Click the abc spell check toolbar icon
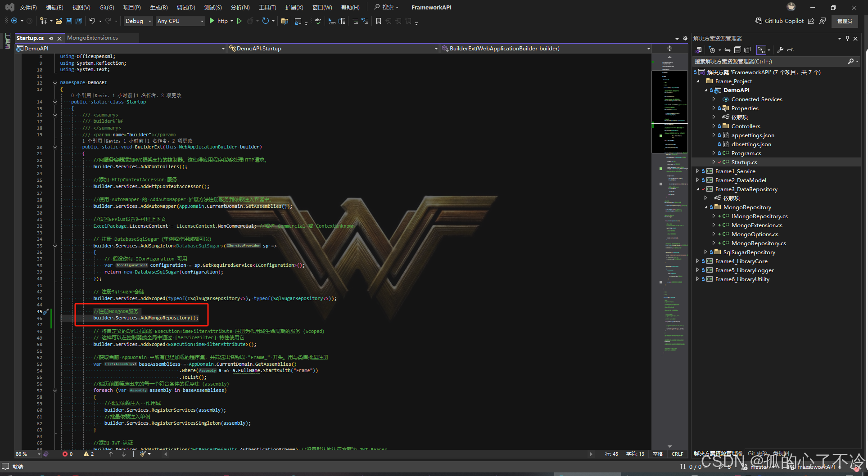Viewport: 868px width, 476px height. (318, 21)
